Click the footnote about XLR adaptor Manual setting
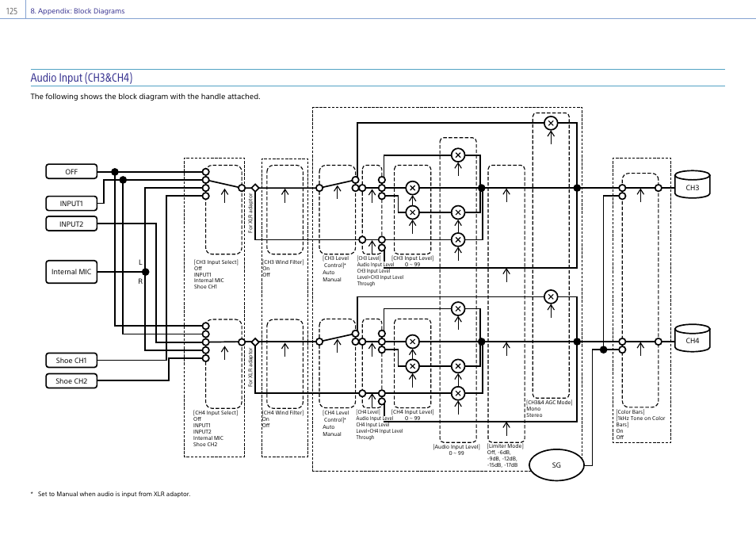The height and width of the screenshot is (535, 756). pyautogui.click(x=114, y=494)
